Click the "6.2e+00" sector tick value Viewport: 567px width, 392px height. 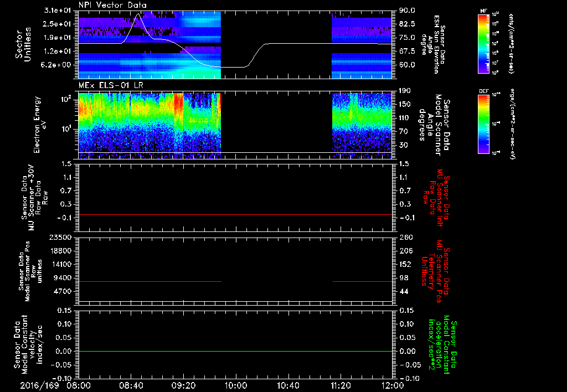(58, 65)
